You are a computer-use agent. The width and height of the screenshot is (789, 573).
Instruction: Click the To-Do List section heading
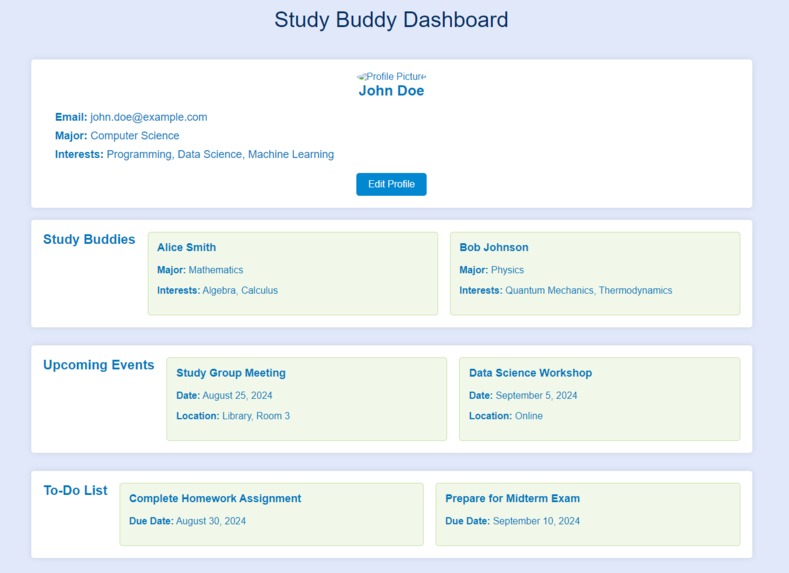click(75, 490)
